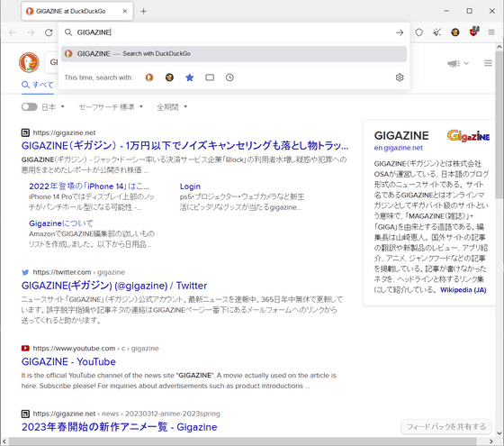Open the brown round extension icon in toolbar

click(x=455, y=32)
